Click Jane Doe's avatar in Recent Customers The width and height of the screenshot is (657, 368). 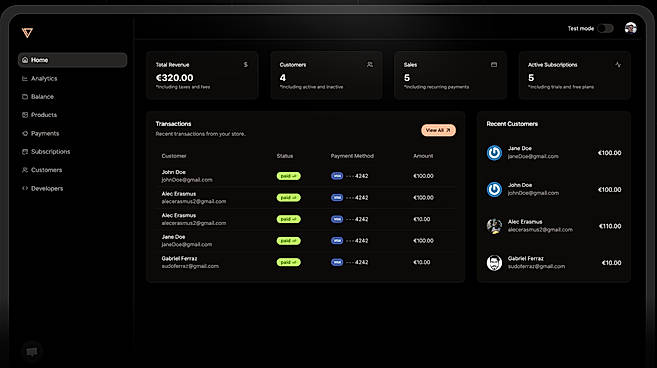(x=494, y=153)
